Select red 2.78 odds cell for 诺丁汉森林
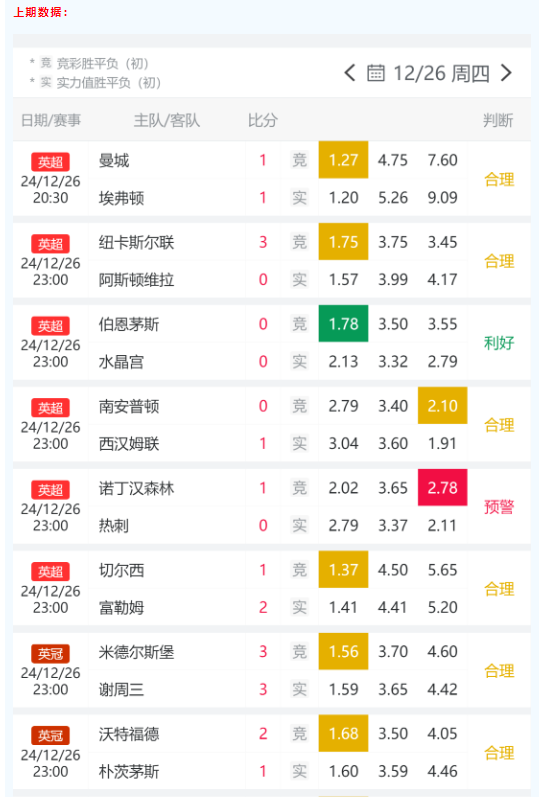Viewport: 544px width, 797px height. [x=442, y=488]
